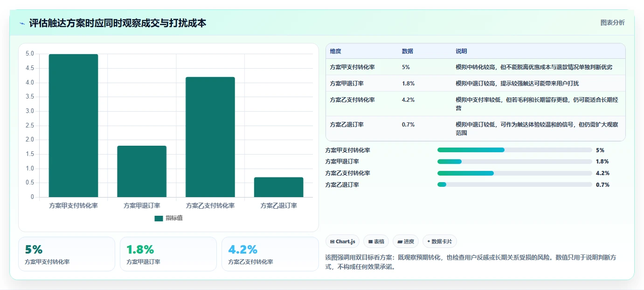The image size is (644, 290).
Task: Click the lightning icon beside the title
Action: [x=22, y=23]
